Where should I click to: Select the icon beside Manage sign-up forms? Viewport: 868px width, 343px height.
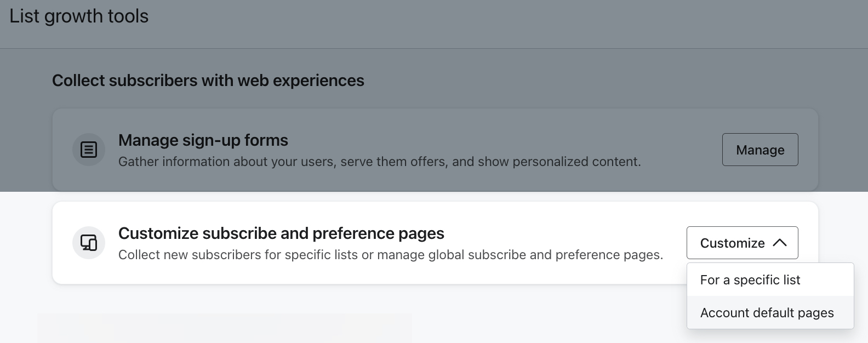point(88,149)
